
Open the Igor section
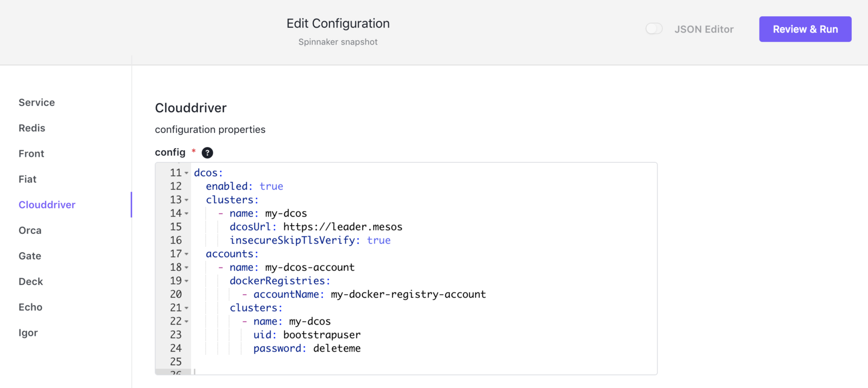[x=28, y=332]
